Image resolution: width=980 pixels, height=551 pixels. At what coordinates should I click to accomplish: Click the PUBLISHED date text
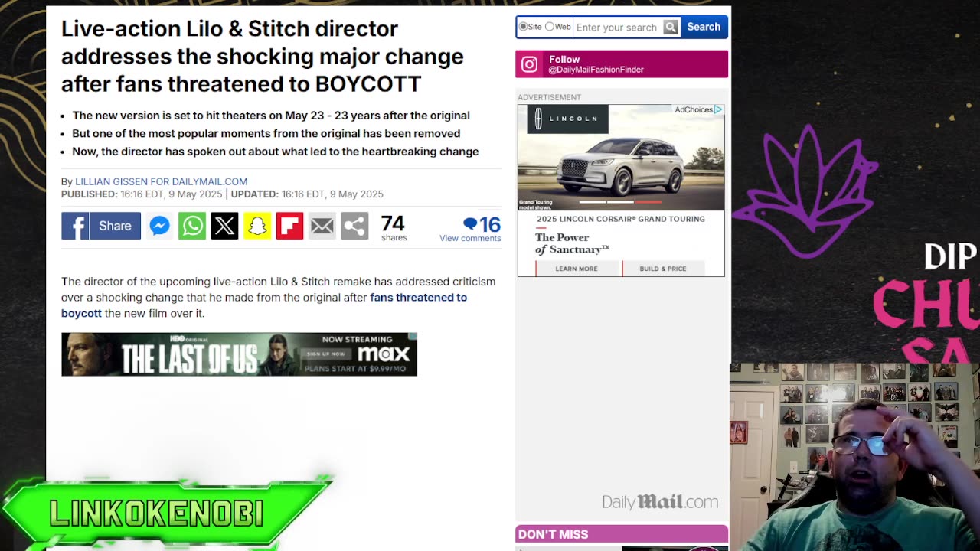(142, 194)
